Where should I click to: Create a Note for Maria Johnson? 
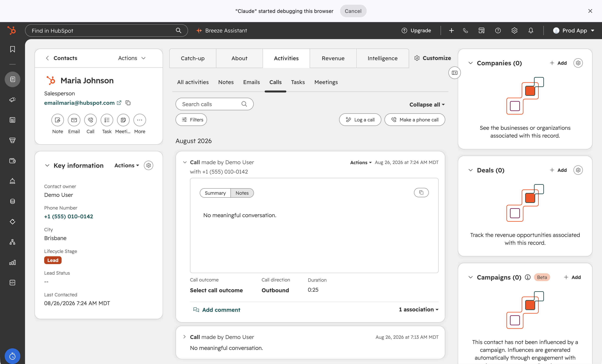(58, 120)
